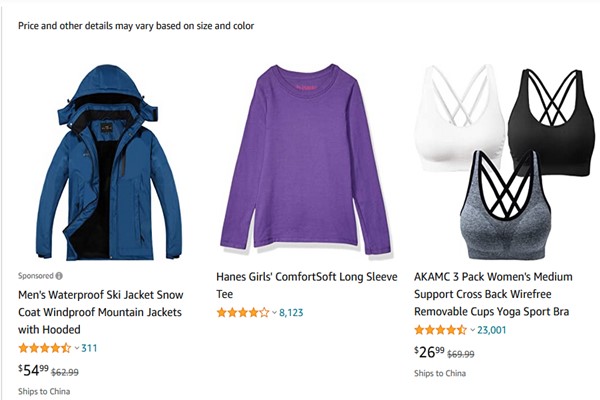Expand the AKAMC bra rating breakdown chevron
The width and height of the screenshot is (600, 400).
(472, 330)
